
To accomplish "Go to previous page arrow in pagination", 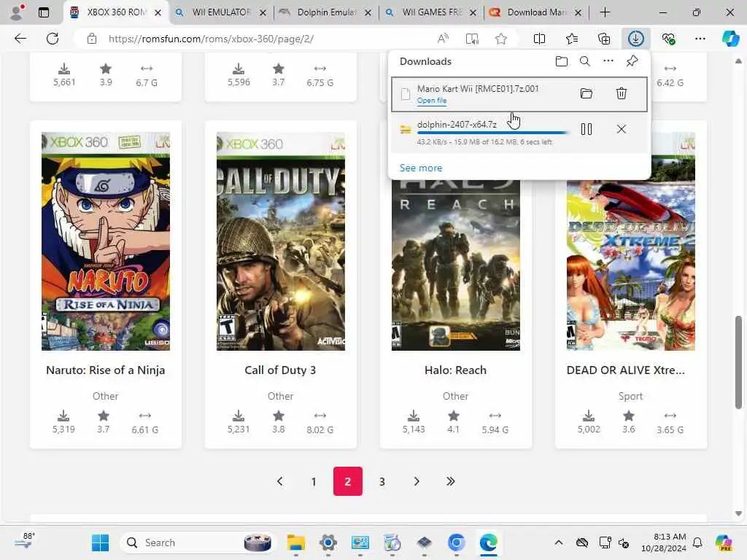I will click(x=280, y=481).
